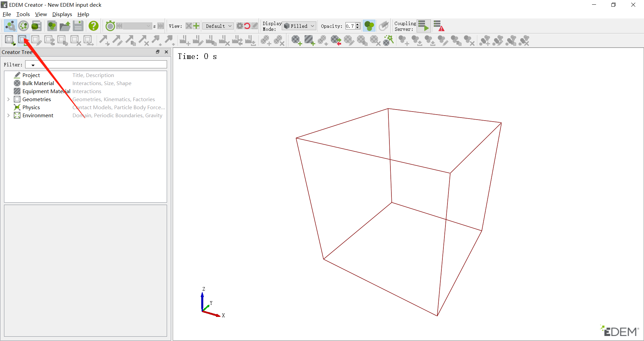The image size is (644, 341).
Task: Open the time step dropdown
Action: pos(138,26)
